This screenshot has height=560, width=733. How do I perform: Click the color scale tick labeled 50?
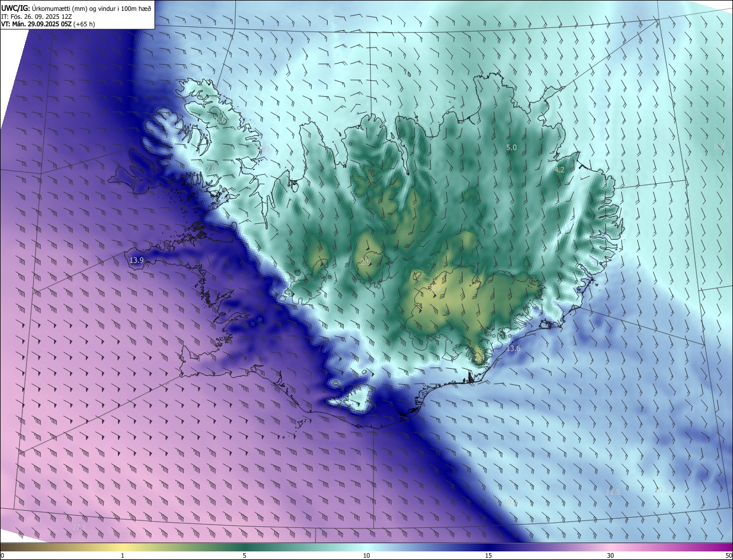pos(728,555)
